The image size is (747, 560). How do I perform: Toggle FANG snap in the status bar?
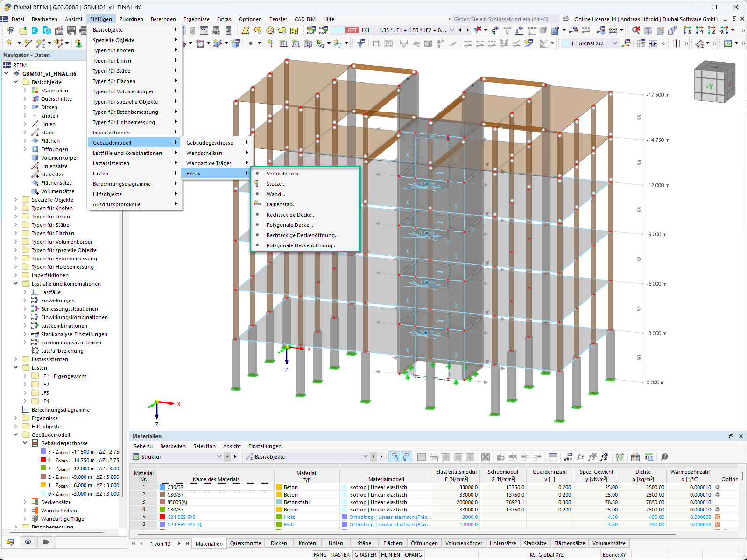point(320,555)
